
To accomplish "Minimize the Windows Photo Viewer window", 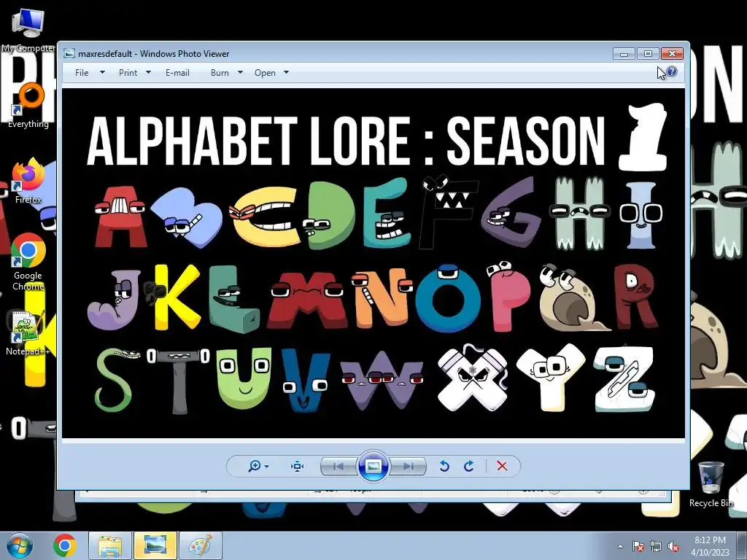I will pos(624,53).
